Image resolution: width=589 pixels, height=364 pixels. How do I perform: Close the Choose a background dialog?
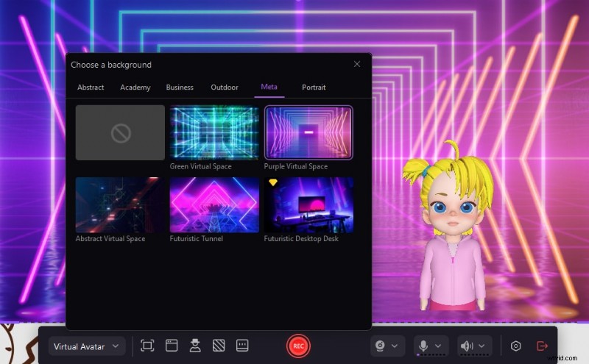(357, 64)
